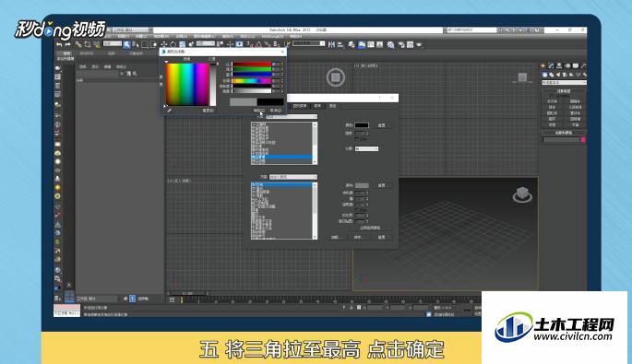The image size is (632, 364).
Task: Switch to the Create command panel
Action: (543, 65)
